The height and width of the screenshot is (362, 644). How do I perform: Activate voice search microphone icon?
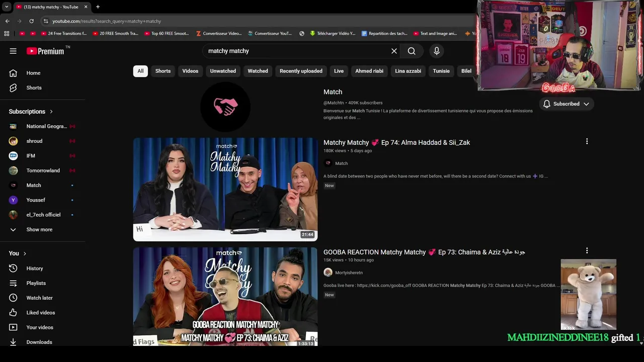[437, 51]
